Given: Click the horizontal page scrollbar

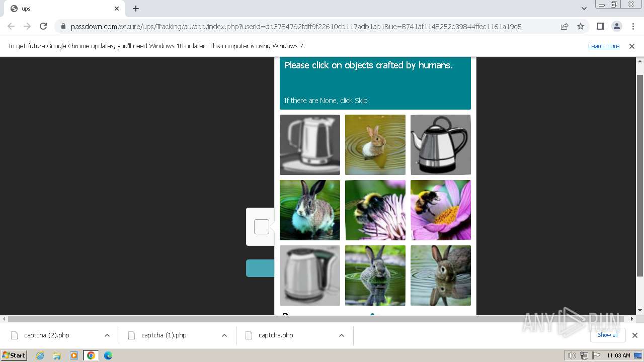Looking at the screenshot, I should click(x=317, y=319).
